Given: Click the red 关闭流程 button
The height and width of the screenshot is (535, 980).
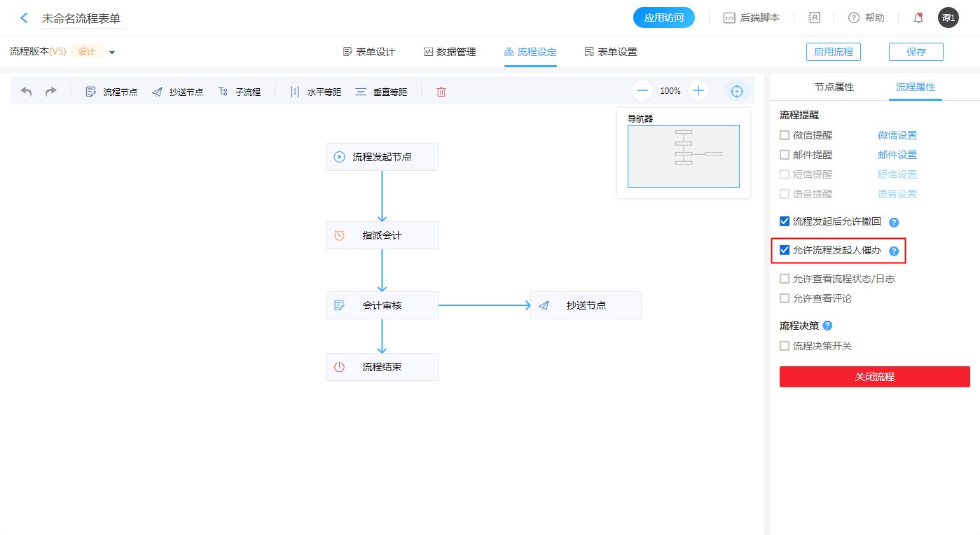Looking at the screenshot, I should click(874, 377).
